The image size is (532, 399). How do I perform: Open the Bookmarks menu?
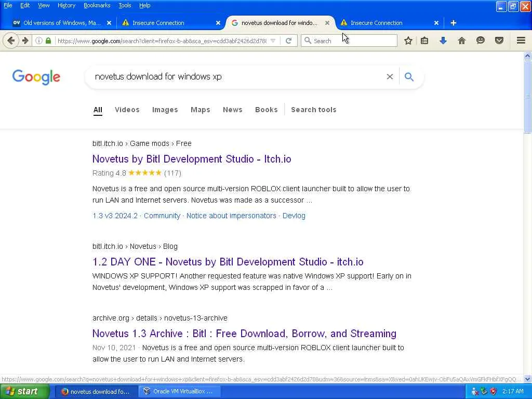tap(97, 5)
